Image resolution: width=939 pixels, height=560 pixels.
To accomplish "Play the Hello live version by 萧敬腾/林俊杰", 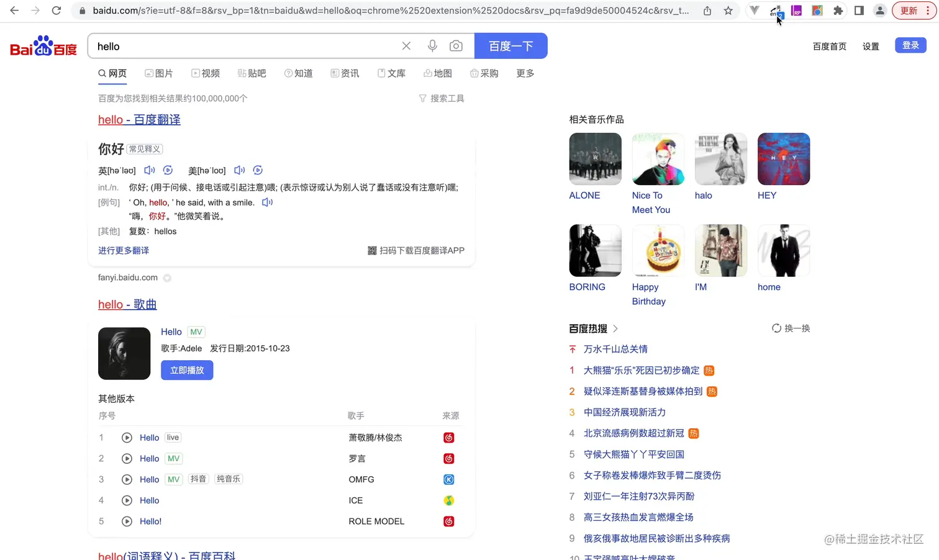I will [x=127, y=438].
